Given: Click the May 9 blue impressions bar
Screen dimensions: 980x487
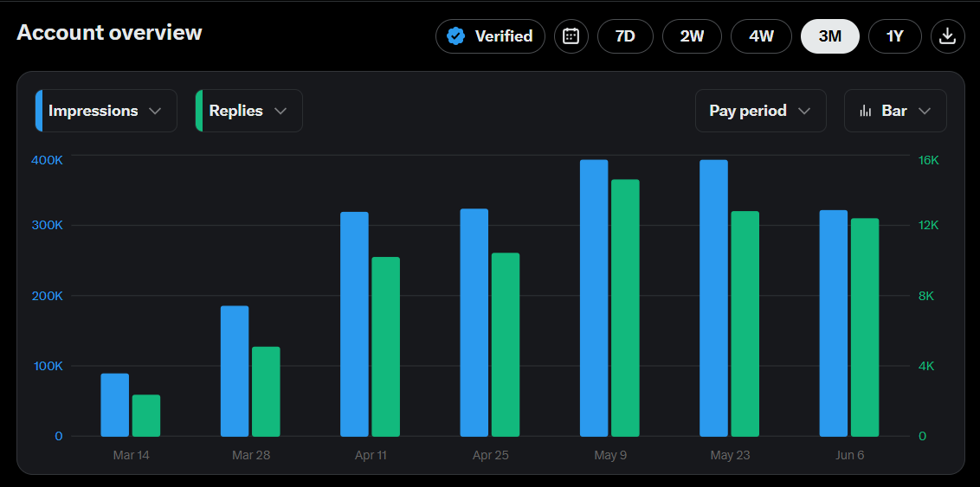Looking at the screenshot, I should tap(594, 298).
